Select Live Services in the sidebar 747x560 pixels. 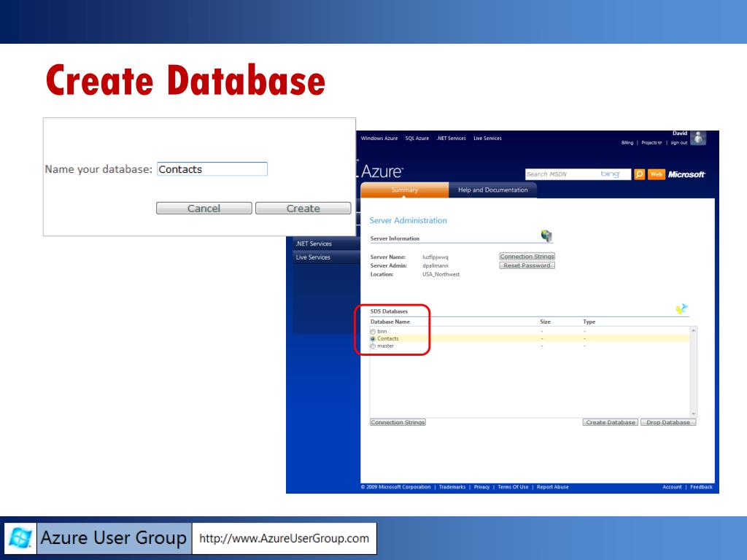[x=326, y=257]
